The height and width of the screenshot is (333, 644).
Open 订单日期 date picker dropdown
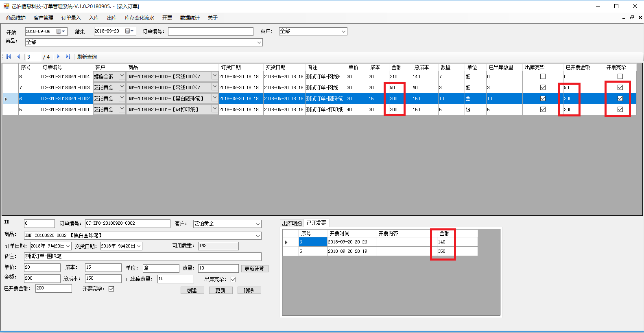68,246
